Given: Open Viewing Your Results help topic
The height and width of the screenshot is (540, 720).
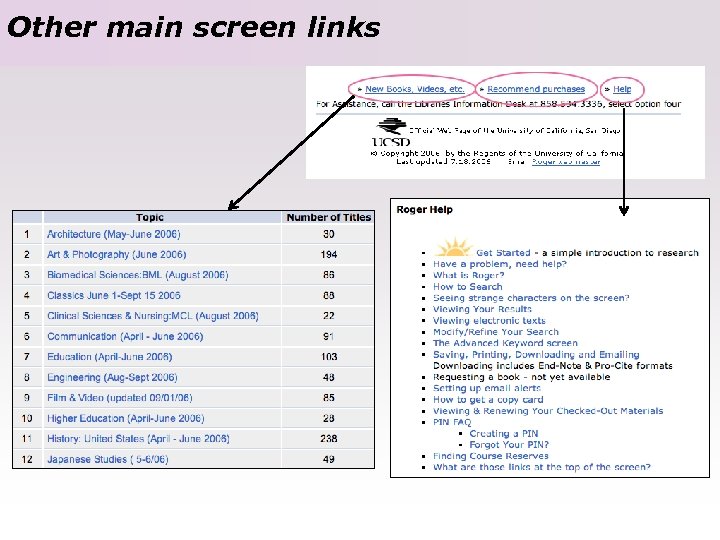Looking at the screenshot, I should point(482,309).
